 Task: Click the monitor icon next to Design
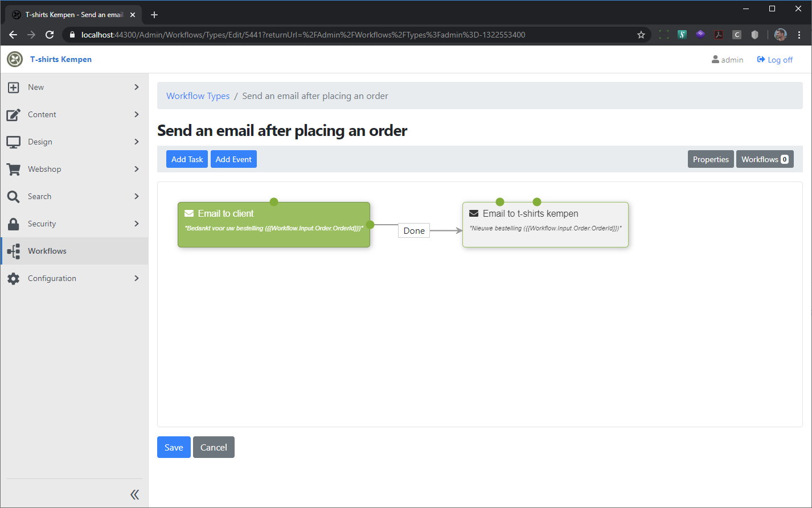(x=13, y=142)
